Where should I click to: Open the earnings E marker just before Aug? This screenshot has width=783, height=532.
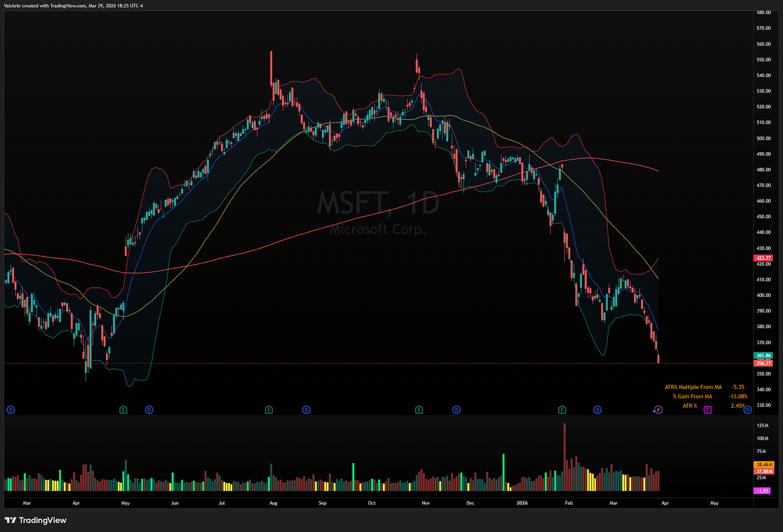click(x=268, y=410)
